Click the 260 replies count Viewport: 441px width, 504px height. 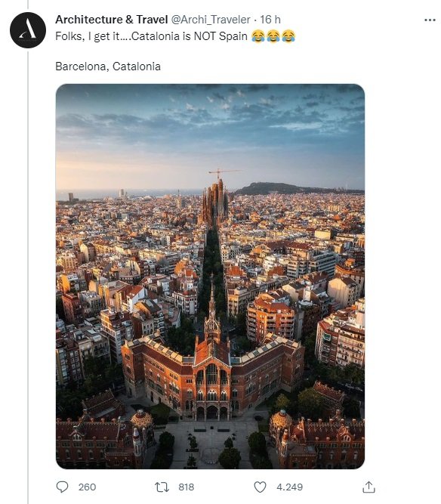[x=87, y=487]
